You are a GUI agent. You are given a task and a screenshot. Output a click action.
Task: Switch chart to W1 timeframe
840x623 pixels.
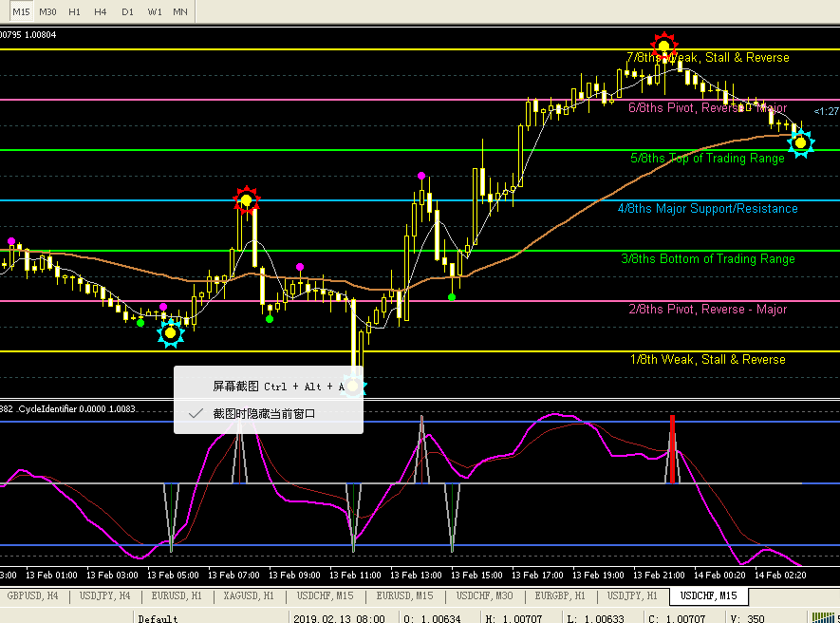155,11
